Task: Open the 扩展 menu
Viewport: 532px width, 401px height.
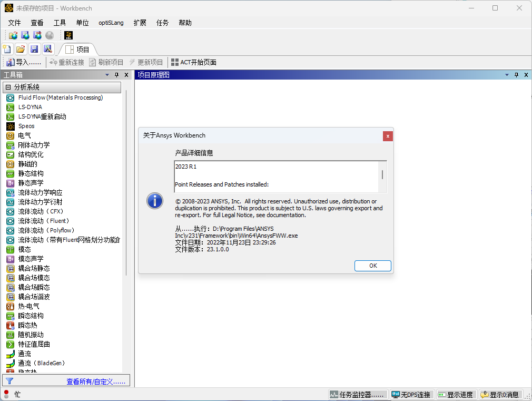Action: coord(140,23)
